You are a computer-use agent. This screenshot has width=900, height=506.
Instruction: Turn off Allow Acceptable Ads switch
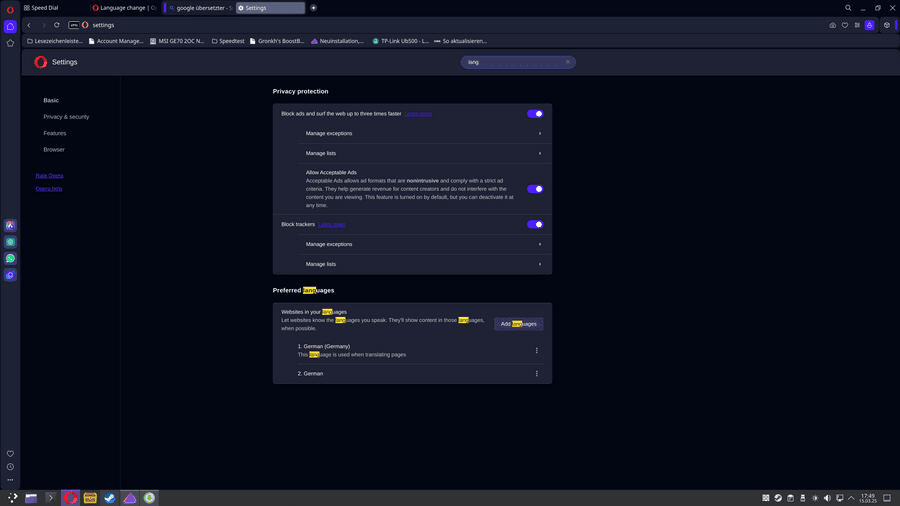point(535,189)
